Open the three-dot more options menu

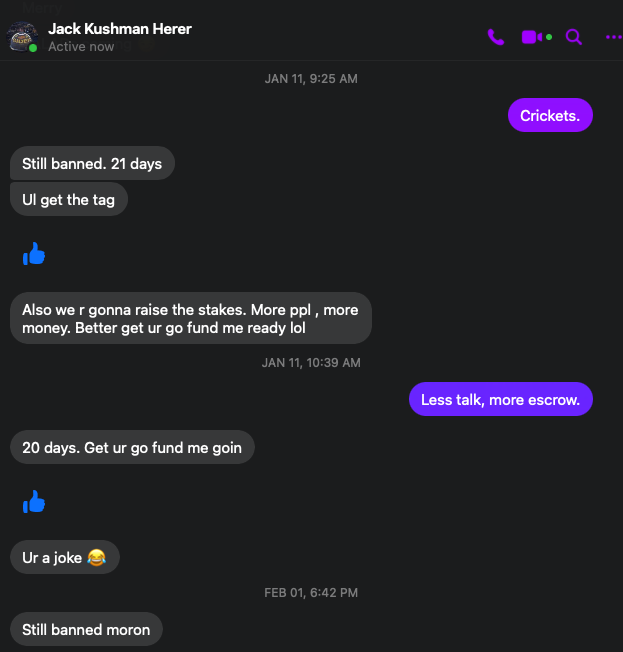click(613, 37)
